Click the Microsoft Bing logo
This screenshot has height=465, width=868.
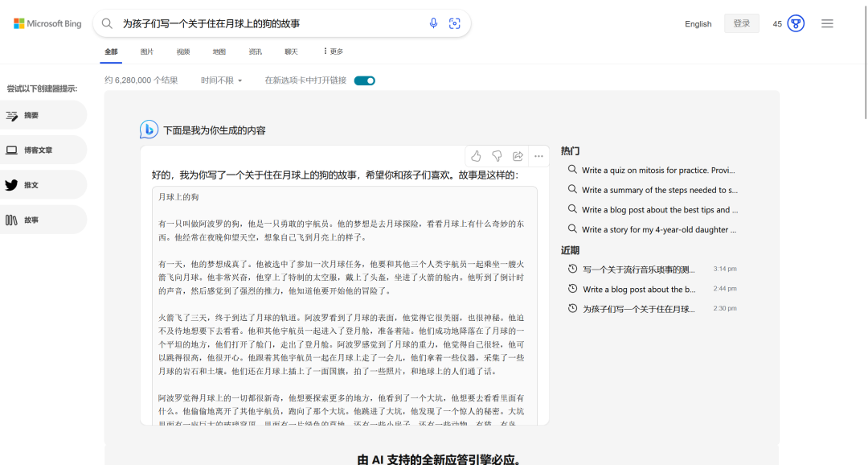click(47, 23)
